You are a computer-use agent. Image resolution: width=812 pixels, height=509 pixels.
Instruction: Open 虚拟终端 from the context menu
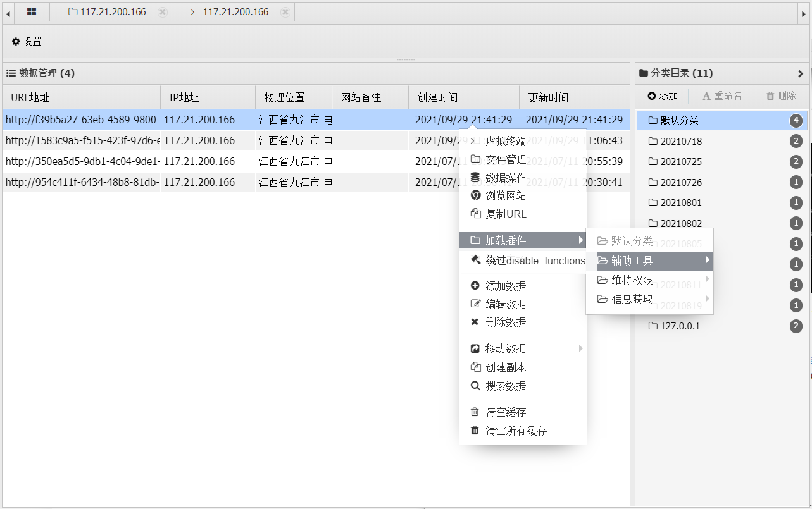(505, 142)
